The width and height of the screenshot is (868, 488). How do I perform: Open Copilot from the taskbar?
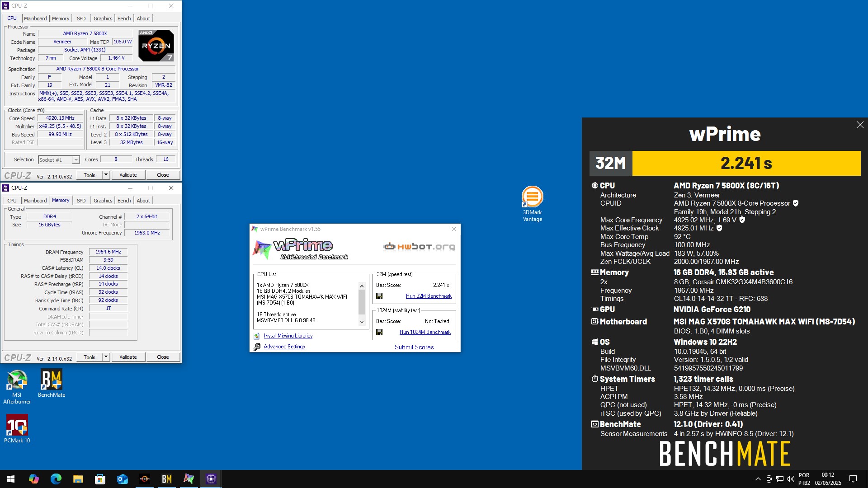click(x=33, y=479)
